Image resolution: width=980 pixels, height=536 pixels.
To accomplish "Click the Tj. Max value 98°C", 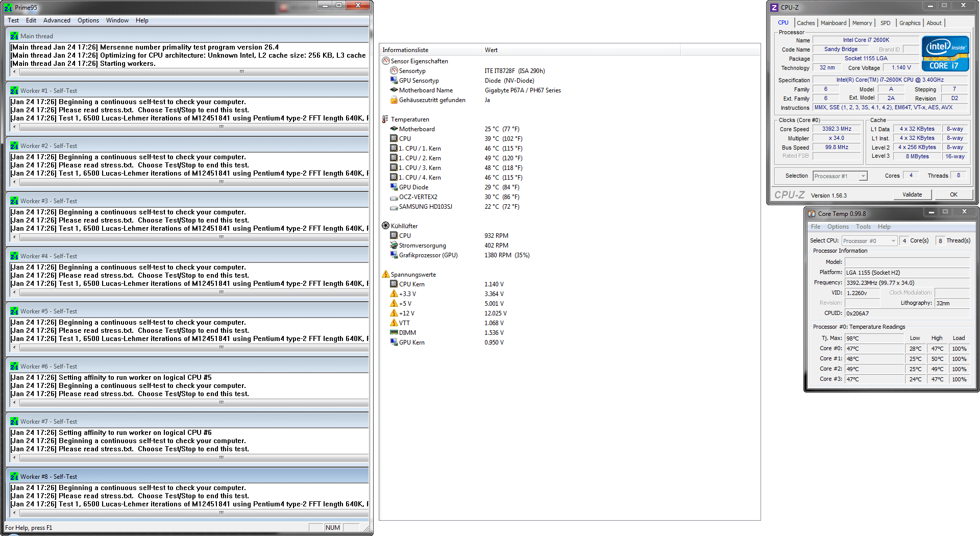I will tap(874, 338).
